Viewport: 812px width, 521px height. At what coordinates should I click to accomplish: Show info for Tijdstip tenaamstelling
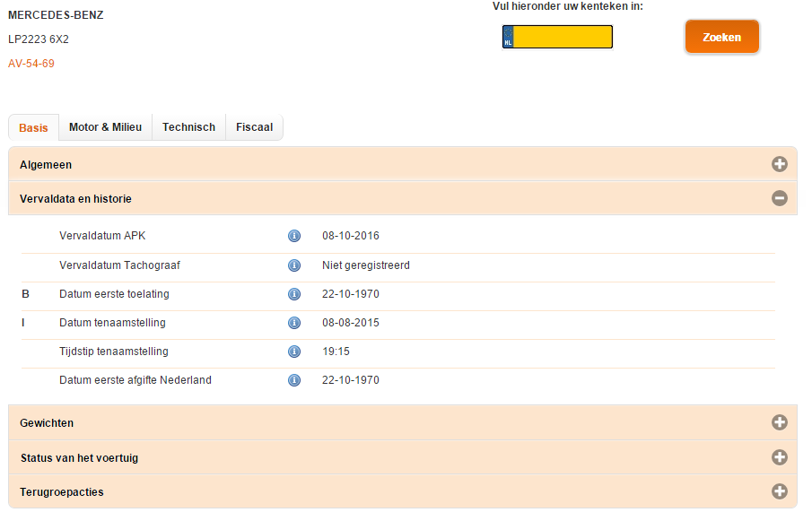pyautogui.click(x=293, y=352)
